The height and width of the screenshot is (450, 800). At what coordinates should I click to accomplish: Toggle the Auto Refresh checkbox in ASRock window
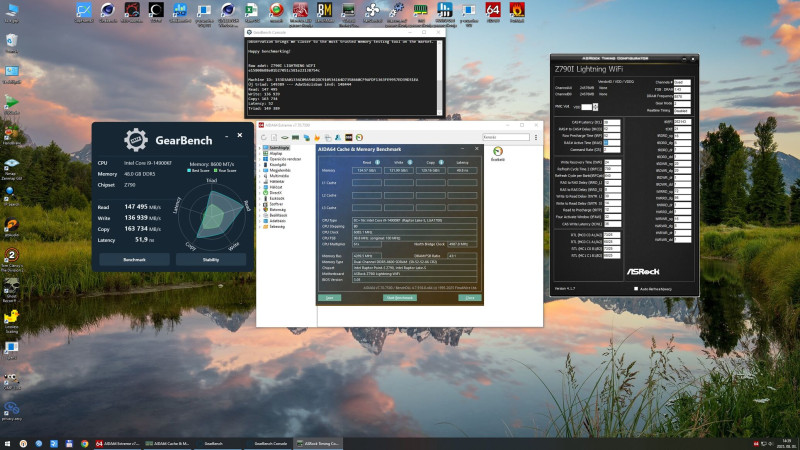click(636, 289)
